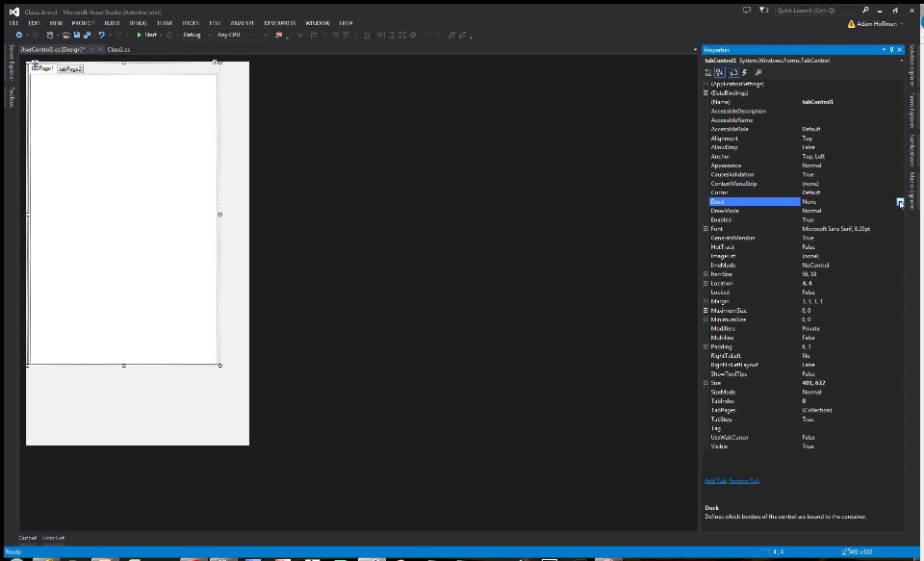Viewport: 924px width, 561px height.
Task: Open the Error List bottom tab
Action: 53,538
